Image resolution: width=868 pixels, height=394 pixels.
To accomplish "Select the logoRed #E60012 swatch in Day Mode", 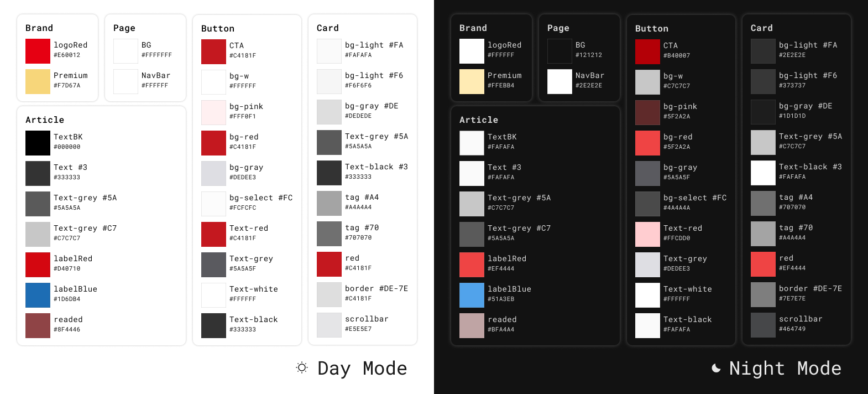I will click(38, 51).
